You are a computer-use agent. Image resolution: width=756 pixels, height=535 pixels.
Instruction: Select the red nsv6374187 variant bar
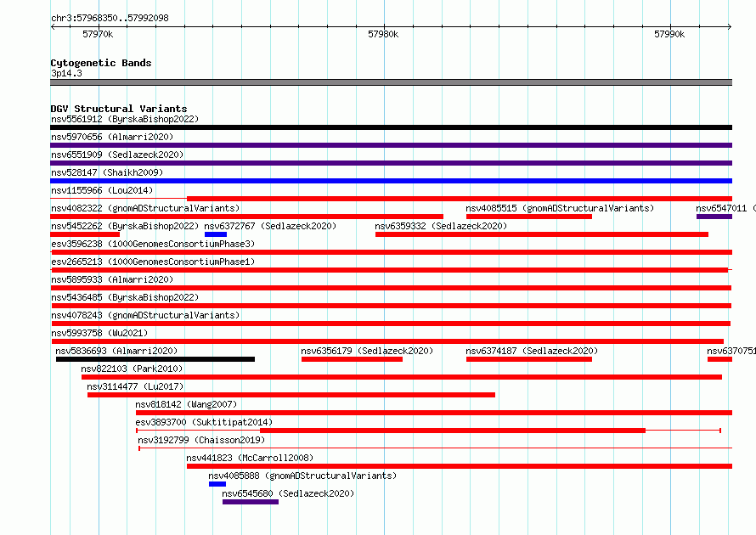coord(529,359)
